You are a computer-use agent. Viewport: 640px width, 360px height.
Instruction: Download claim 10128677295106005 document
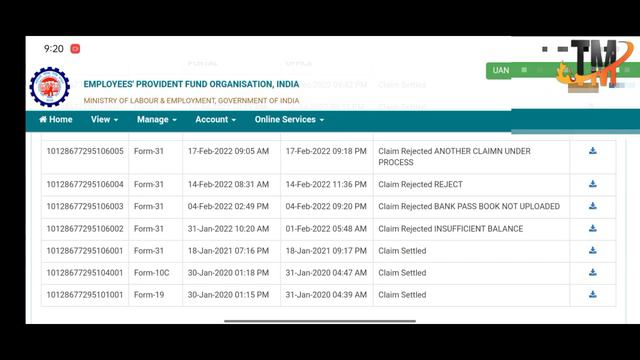click(x=593, y=151)
